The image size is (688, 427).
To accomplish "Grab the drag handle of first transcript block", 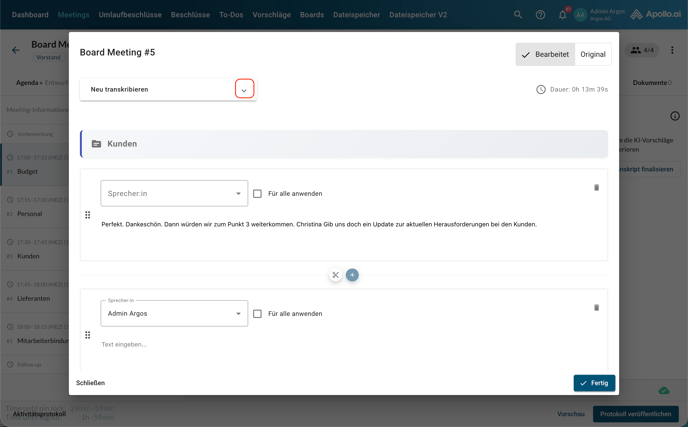I will click(x=88, y=215).
